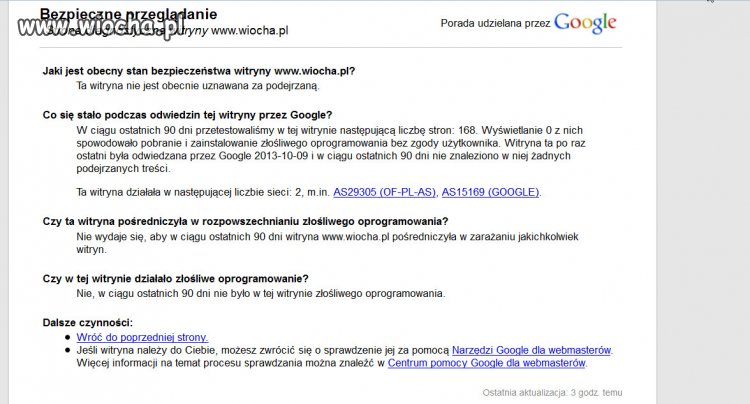Open Narzędzi Google dla webmasterów link

[531, 350]
